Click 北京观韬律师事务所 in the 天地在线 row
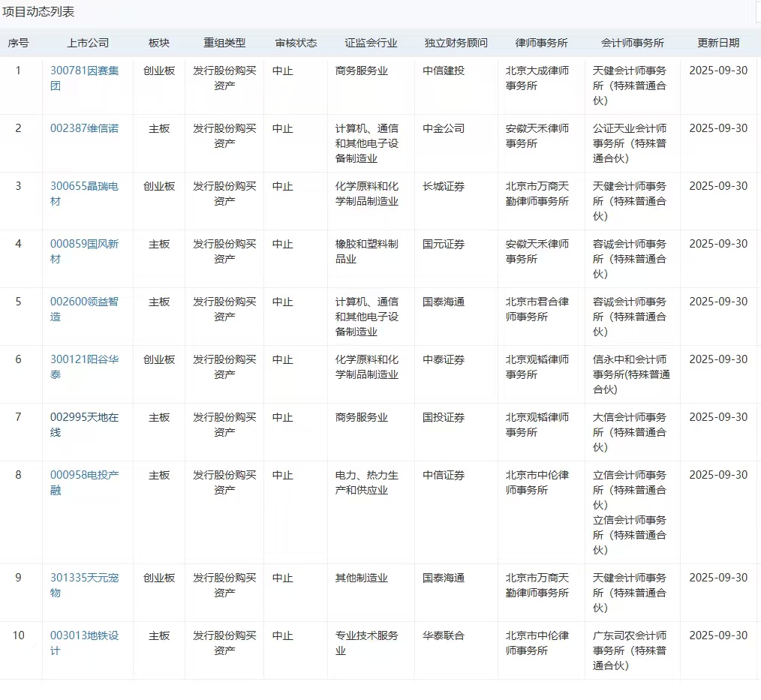The width and height of the screenshot is (761, 700). point(537,425)
